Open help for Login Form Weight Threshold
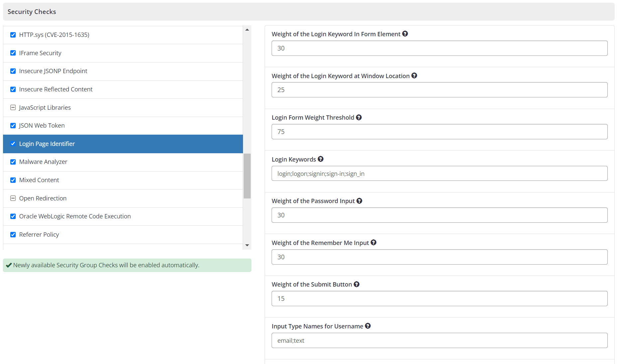The height and width of the screenshot is (364, 618). coord(359,117)
